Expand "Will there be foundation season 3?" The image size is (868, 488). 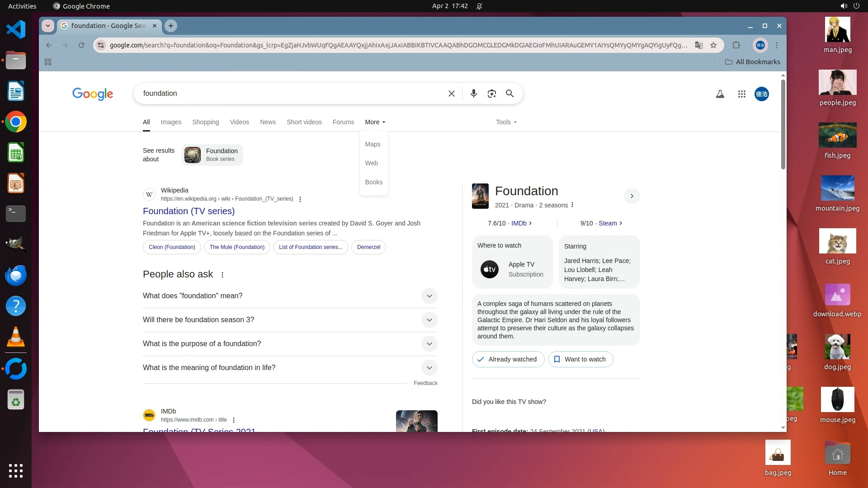pos(429,320)
